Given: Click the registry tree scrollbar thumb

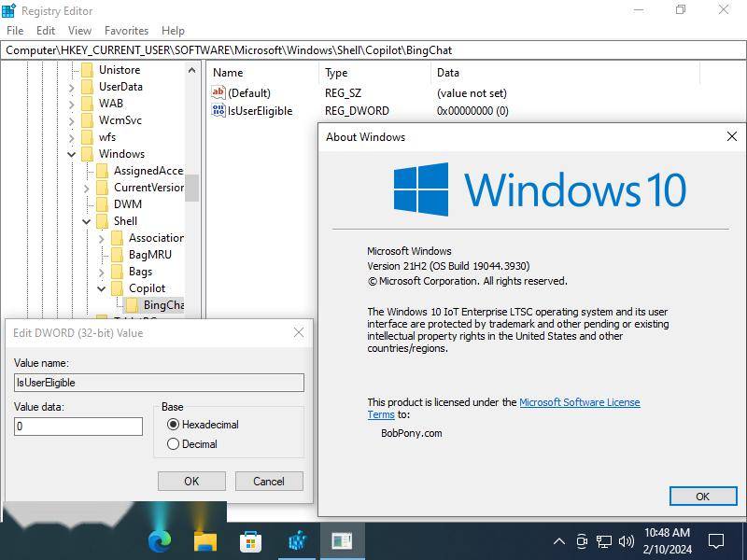Looking at the screenshot, I should coord(191,189).
